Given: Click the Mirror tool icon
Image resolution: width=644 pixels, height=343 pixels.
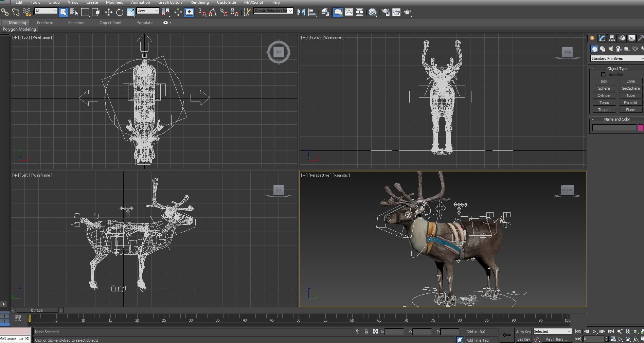Looking at the screenshot, I should click(301, 12).
